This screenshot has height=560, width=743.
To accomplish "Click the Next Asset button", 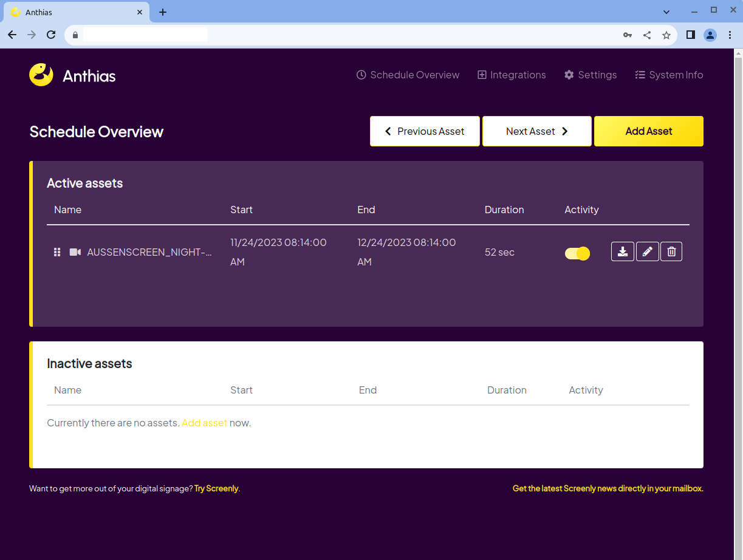I will (x=536, y=131).
